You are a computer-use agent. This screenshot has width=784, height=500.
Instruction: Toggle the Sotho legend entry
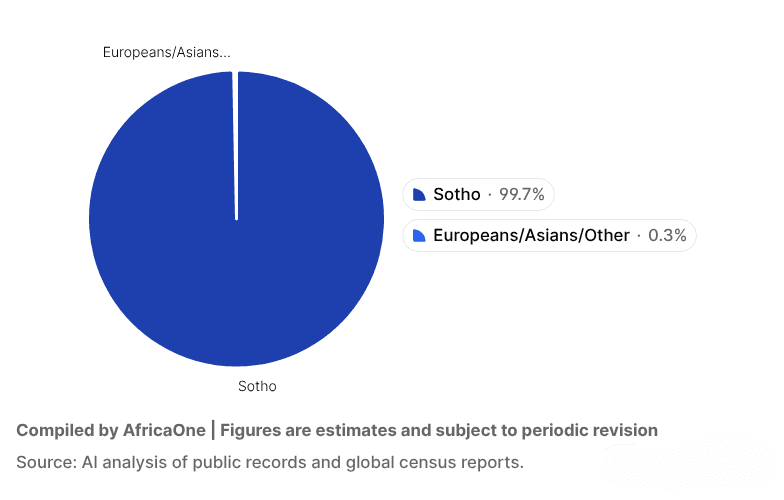(479, 194)
